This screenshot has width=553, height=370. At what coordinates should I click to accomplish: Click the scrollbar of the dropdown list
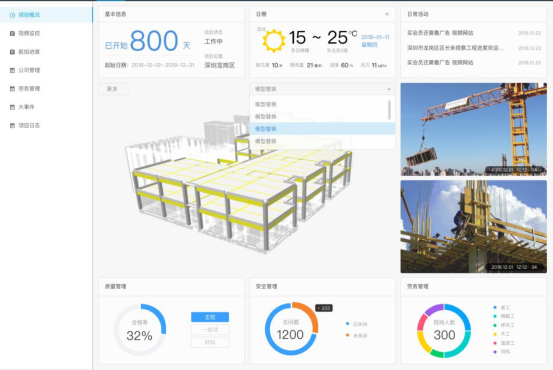pos(389,110)
